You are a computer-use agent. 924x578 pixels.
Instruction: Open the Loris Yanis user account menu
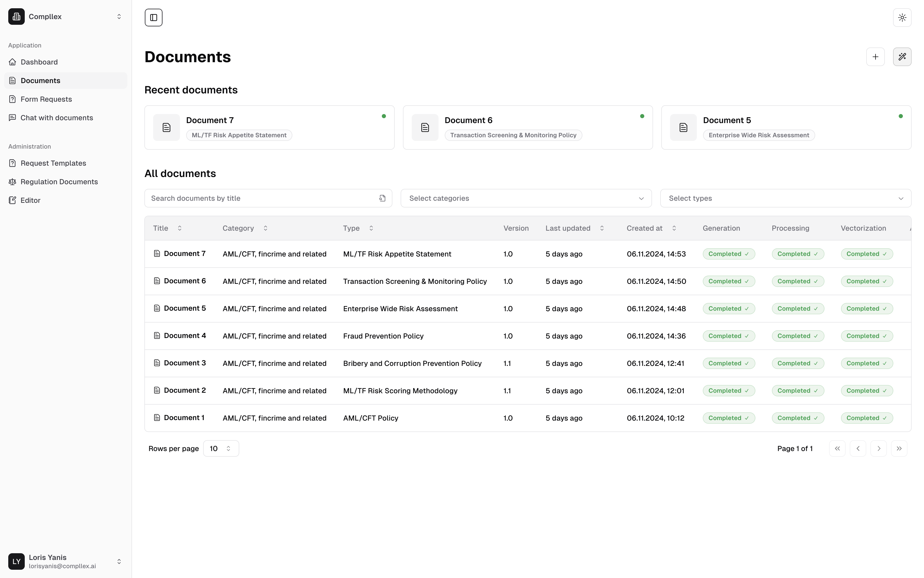(x=66, y=561)
